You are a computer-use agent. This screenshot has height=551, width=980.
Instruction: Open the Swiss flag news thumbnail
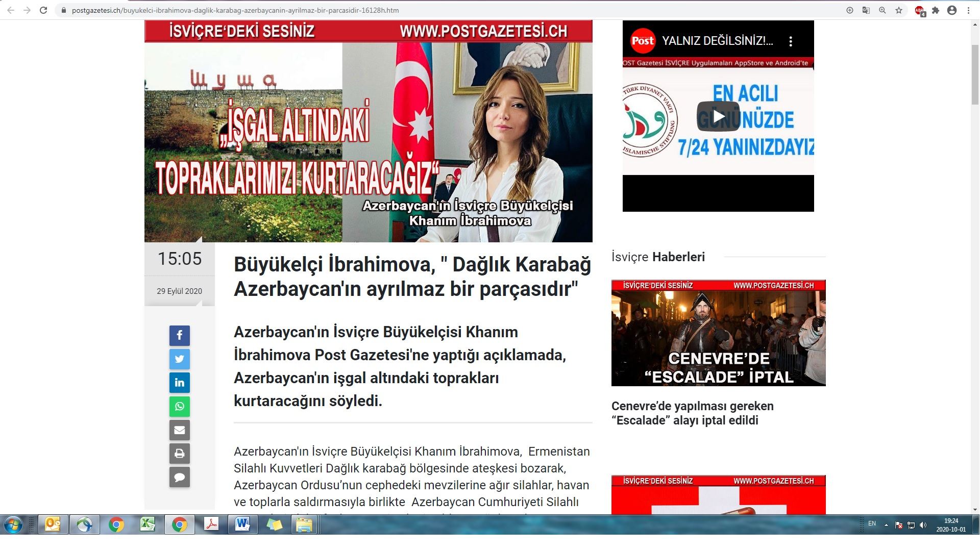tap(719, 494)
